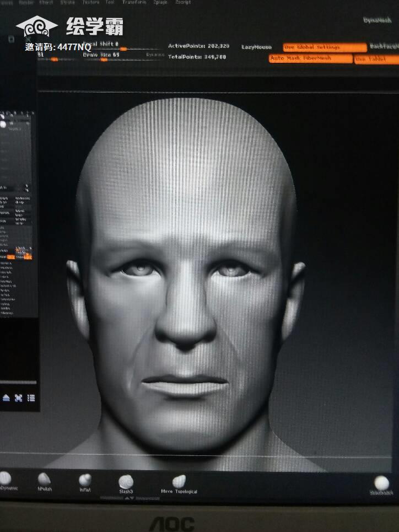Click the list view icon in left tray
The height and width of the screenshot is (532, 399).
pos(31,398)
